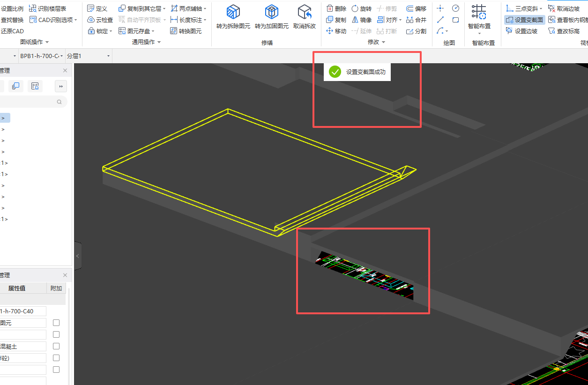
Task: Click 附加 column header
Action: tap(56, 289)
